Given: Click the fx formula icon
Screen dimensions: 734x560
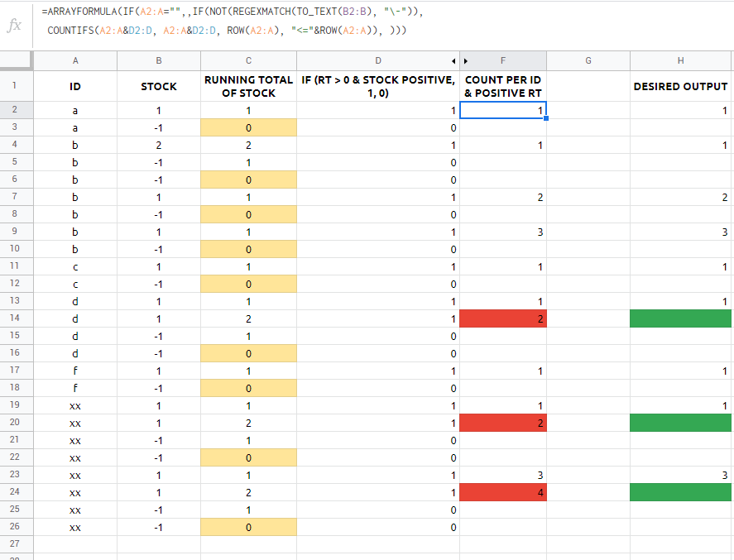Looking at the screenshot, I should pos(15,25).
